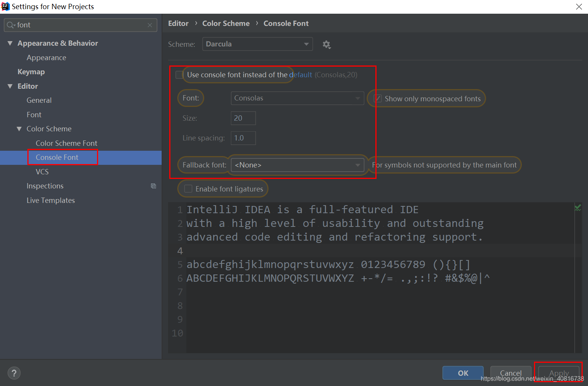Click the Color Scheme breadcrumb
Image resolution: width=588 pixels, height=386 pixels.
pos(226,24)
